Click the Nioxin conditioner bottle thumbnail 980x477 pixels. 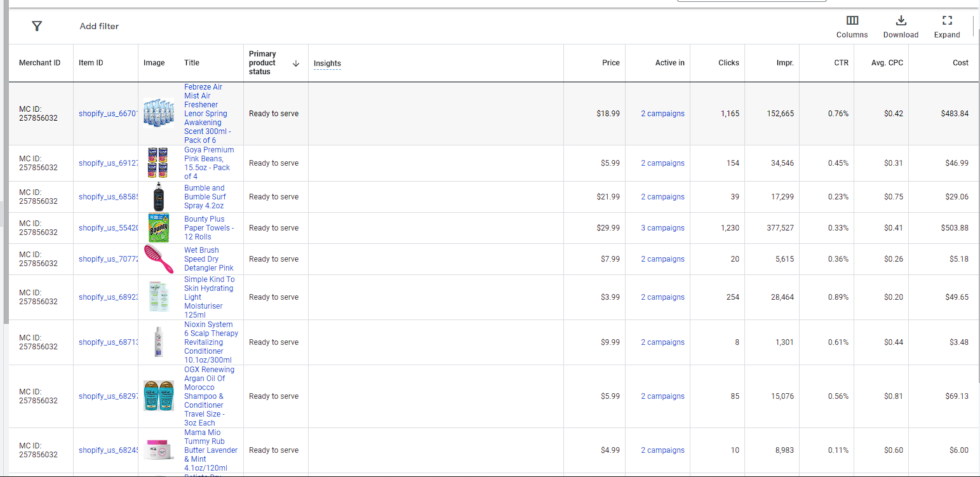coord(159,342)
